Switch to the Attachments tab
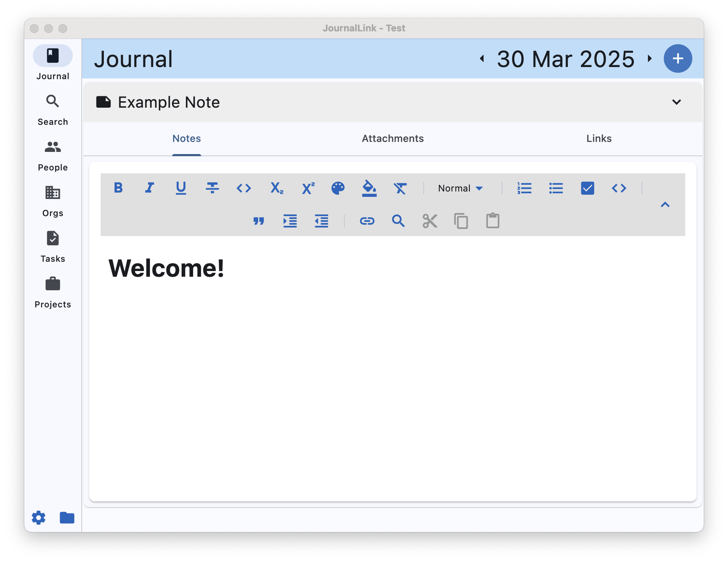Viewport: 728px width, 562px height. click(x=393, y=138)
